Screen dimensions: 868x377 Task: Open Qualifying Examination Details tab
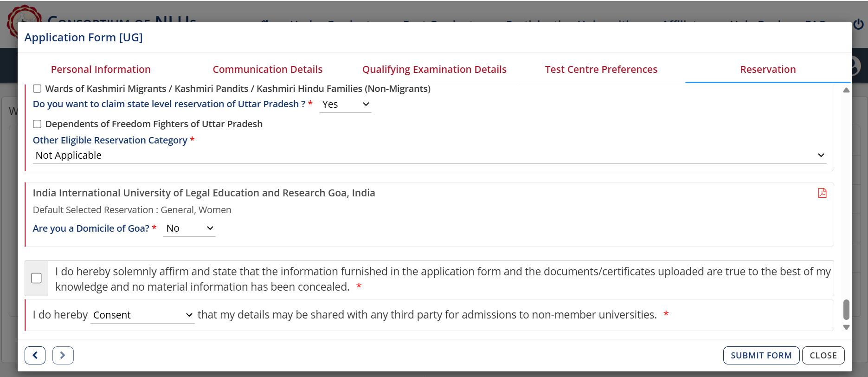coord(434,70)
